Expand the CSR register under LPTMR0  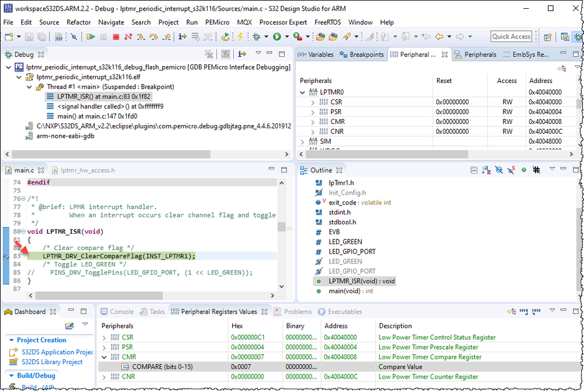tap(313, 102)
